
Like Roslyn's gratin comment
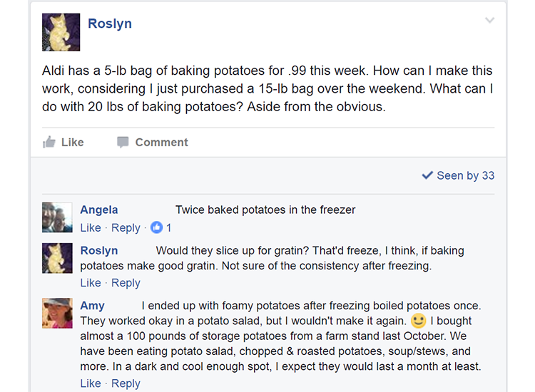pos(91,283)
